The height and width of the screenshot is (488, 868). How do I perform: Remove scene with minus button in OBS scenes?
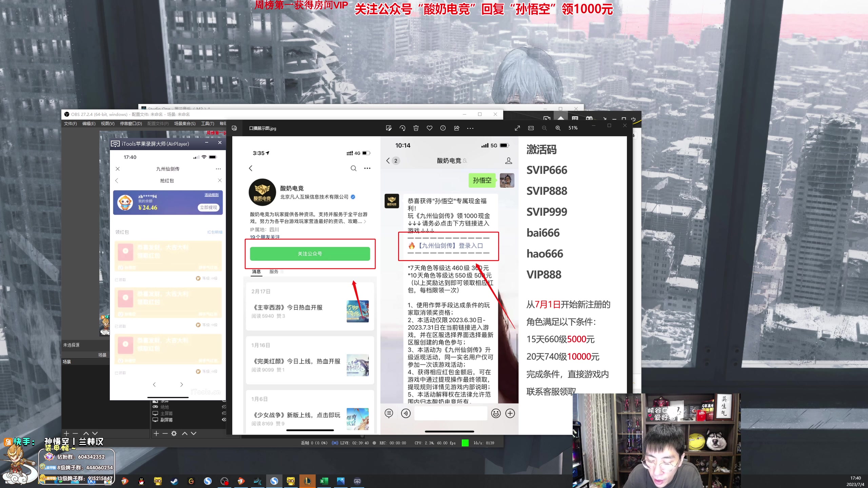[x=75, y=433]
